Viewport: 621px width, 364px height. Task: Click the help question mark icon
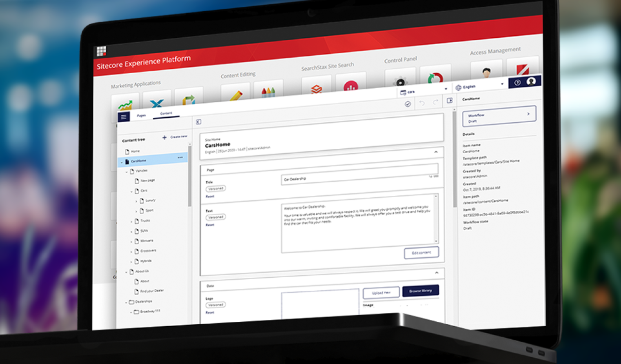(x=517, y=83)
